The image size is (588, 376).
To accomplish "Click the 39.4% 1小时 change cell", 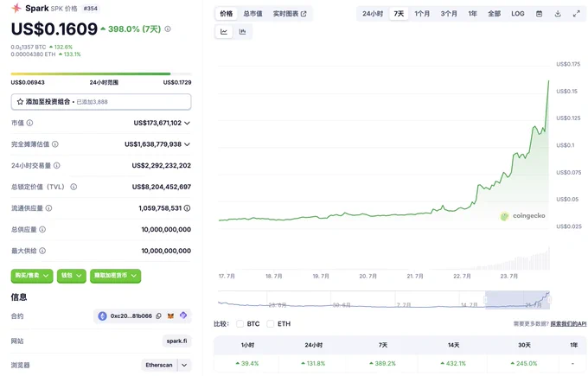I will (x=246, y=363).
